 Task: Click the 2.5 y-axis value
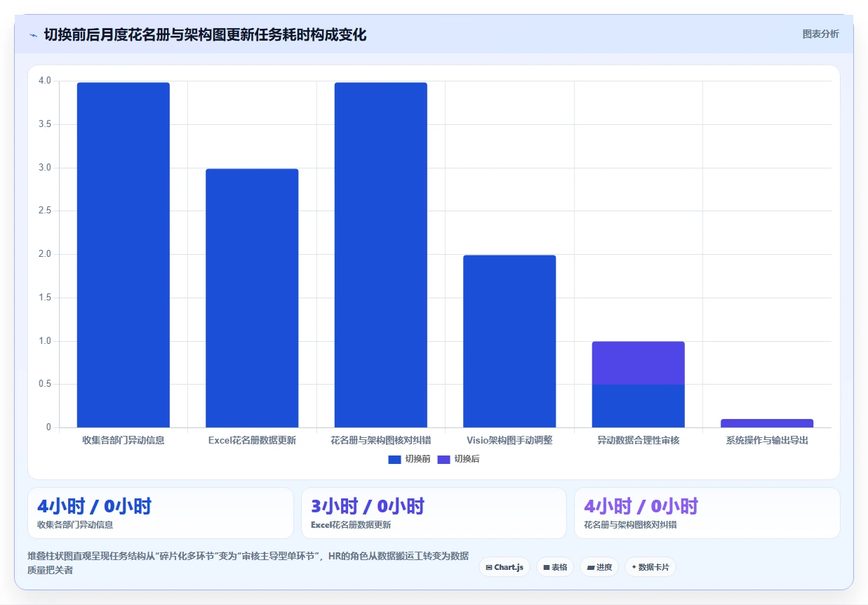pos(45,211)
